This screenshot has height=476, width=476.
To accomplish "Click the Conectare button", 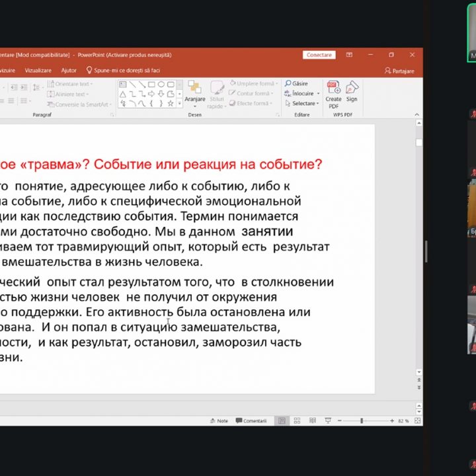I will tap(319, 55).
